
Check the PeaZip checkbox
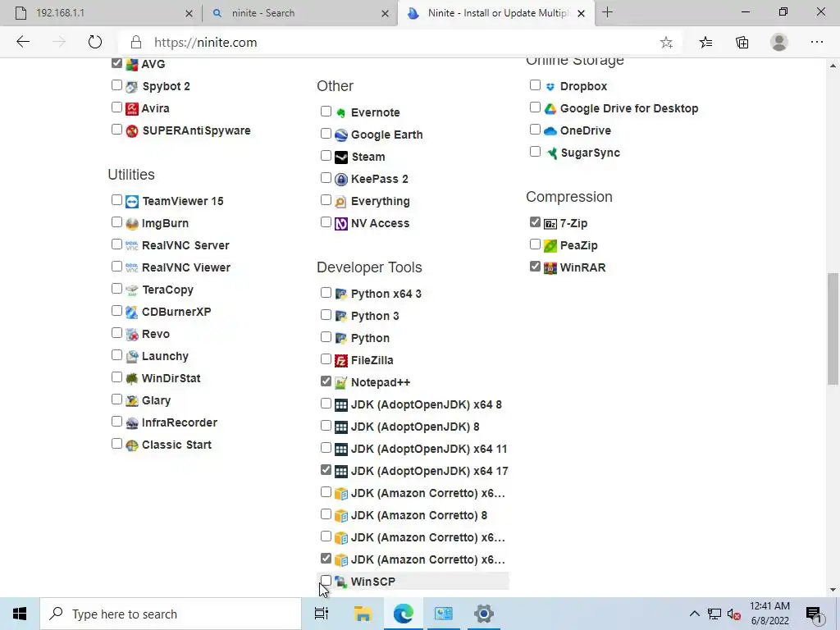[x=535, y=244]
